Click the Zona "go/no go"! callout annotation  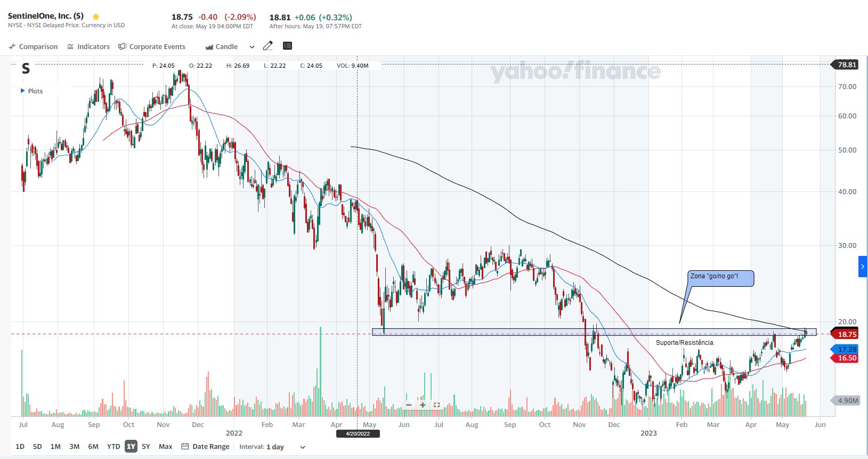pos(721,278)
